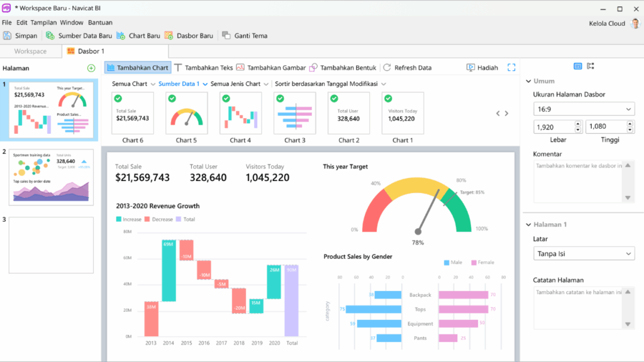The width and height of the screenshot is (644, 362).
Task: Add a new page with the green plus icon
Action: tap(91, 68)
